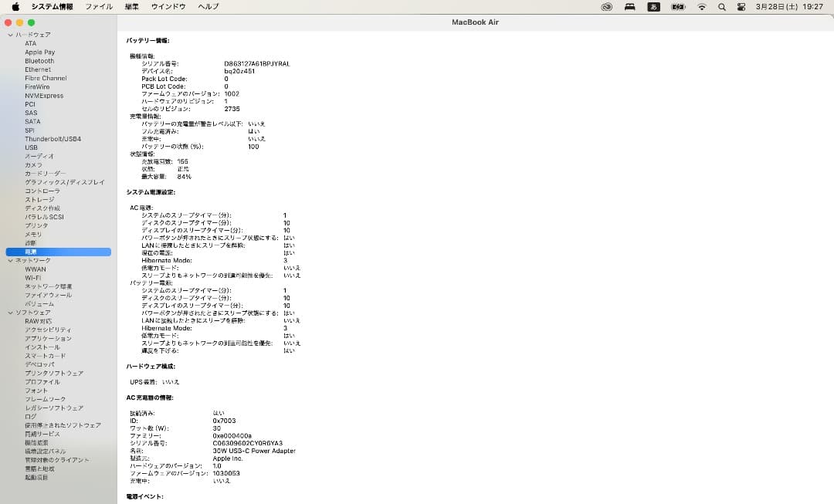Image resolution: width=834 pixels, height=504 pixels.
Task: Collapse the ハードウェア section
Action: [10, 35]
